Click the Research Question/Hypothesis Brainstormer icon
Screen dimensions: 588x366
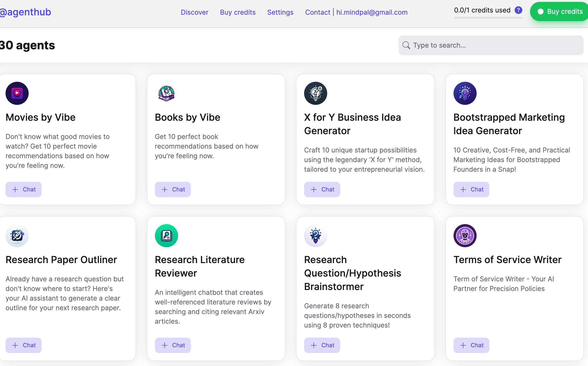pyautogui.click(x=316, y=235)
